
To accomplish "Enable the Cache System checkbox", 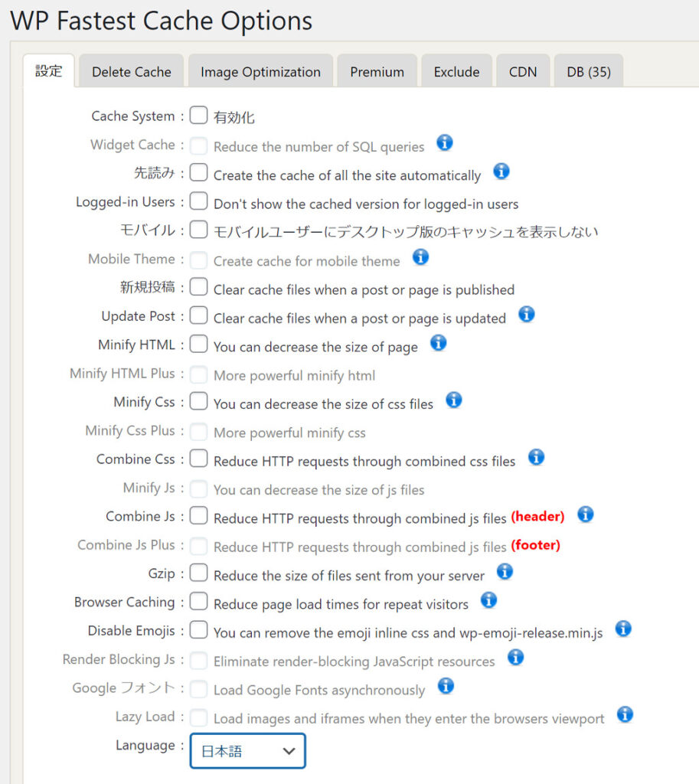I will click(199, 116).
